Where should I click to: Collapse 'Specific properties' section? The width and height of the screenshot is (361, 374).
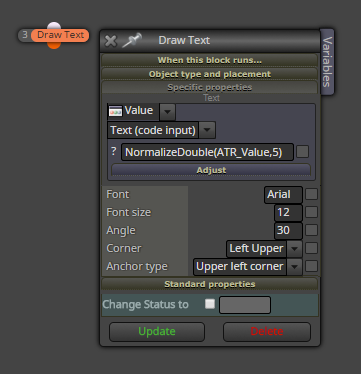tap(210, 87)
